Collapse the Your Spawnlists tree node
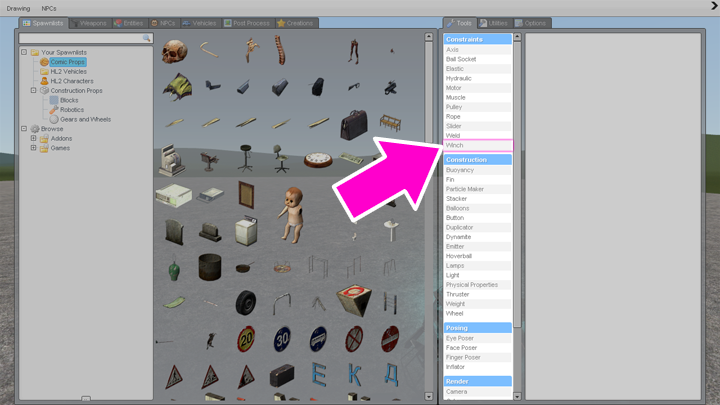Viewport: 720px width, 405px height. (24, 52)
